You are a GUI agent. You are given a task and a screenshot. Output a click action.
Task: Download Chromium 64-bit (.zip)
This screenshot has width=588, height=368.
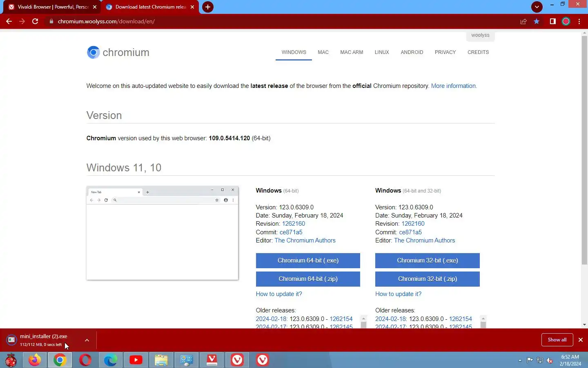(308, 279)
